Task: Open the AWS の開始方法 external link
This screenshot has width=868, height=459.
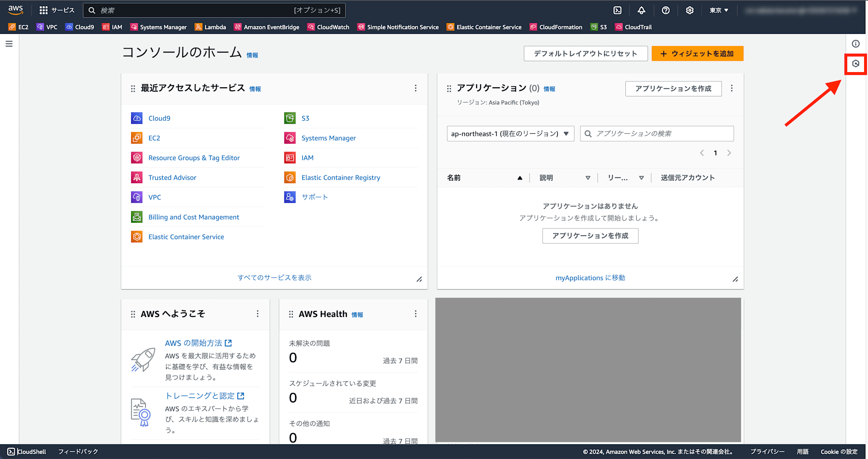Action: click(198, 343)
